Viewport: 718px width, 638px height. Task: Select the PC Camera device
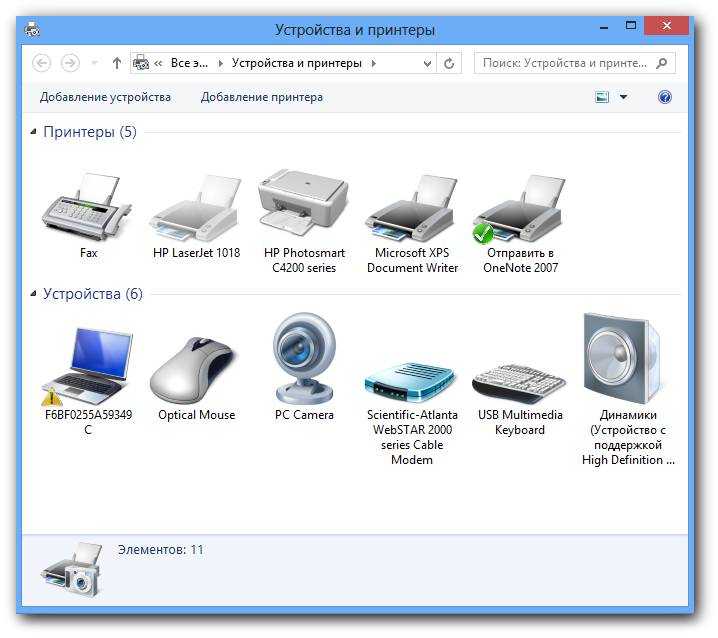pyautogui.click(x=304, y=359)
